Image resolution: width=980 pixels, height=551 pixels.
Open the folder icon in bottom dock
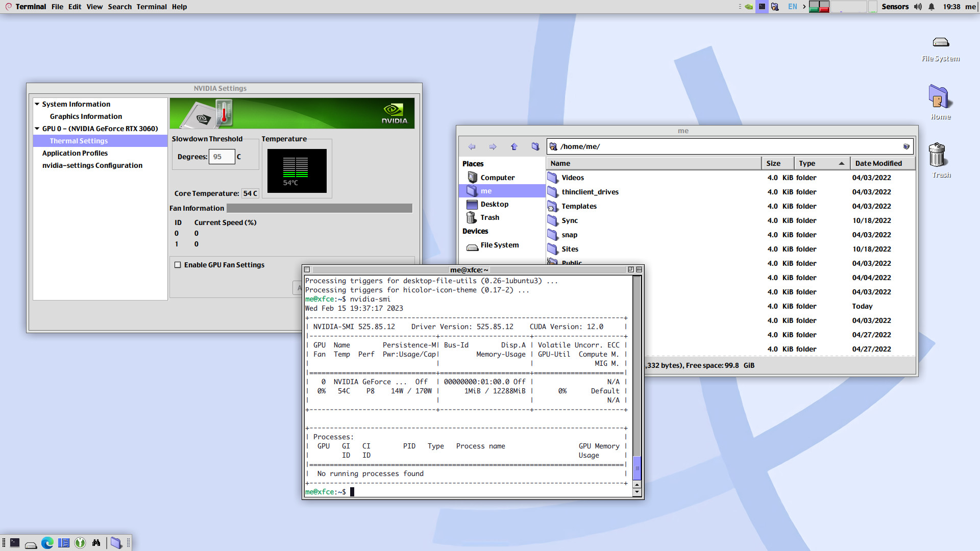coord(116,543)
